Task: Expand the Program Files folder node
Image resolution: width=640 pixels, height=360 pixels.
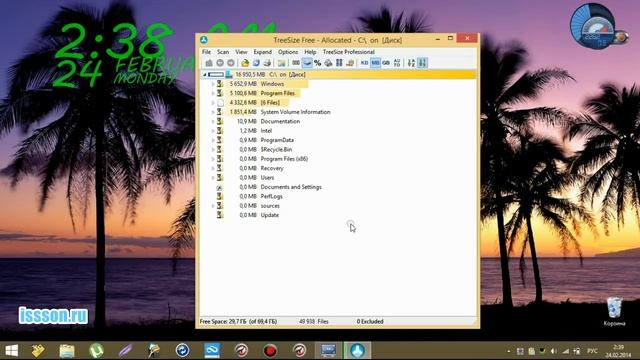Action: click(x=213, y=93)
